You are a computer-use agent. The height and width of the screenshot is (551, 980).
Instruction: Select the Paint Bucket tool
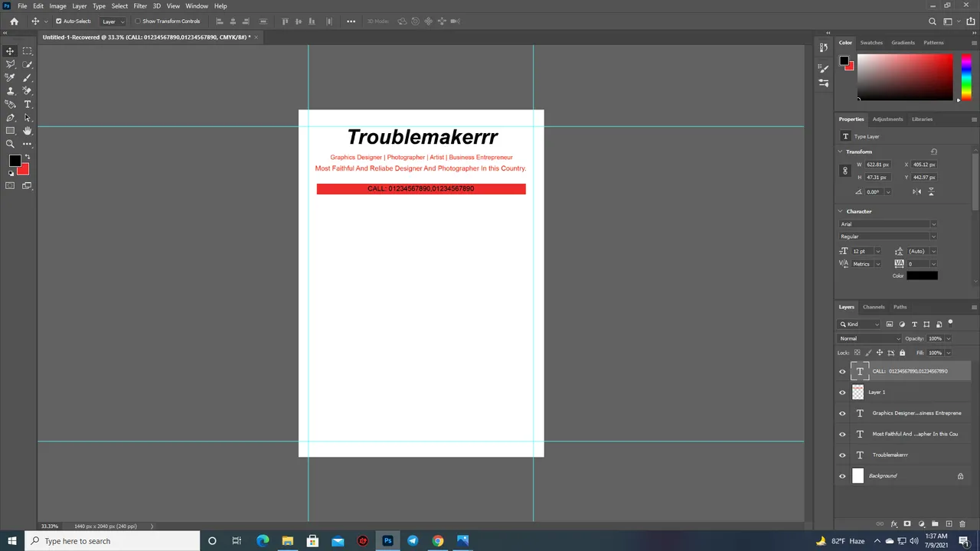coord(10,104)
